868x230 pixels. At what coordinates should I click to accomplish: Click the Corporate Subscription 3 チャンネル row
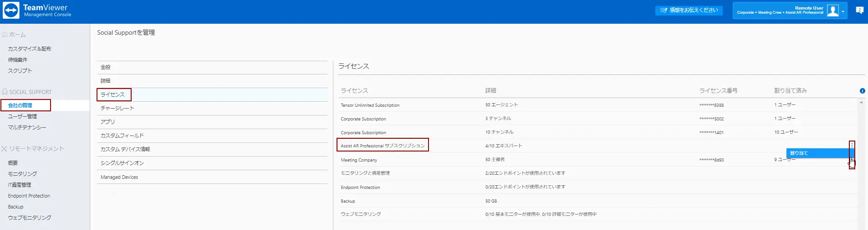pyautogui.click(x=598, y=119)
